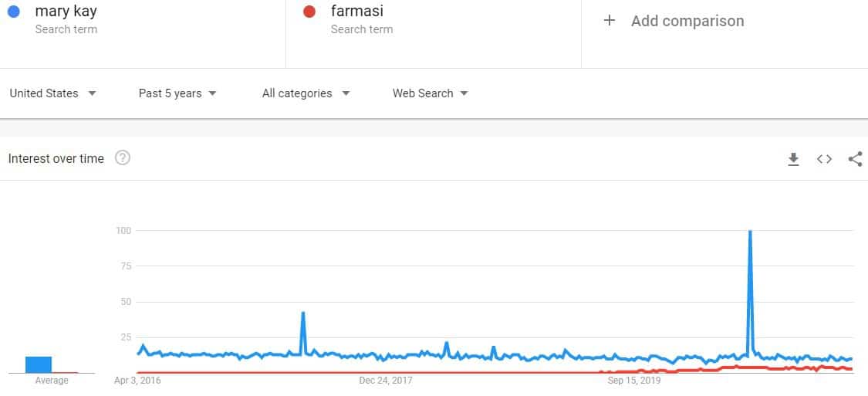868x396 pixels.
Task: Expand the All categories dropdown
Action: (x=306, y=93)
